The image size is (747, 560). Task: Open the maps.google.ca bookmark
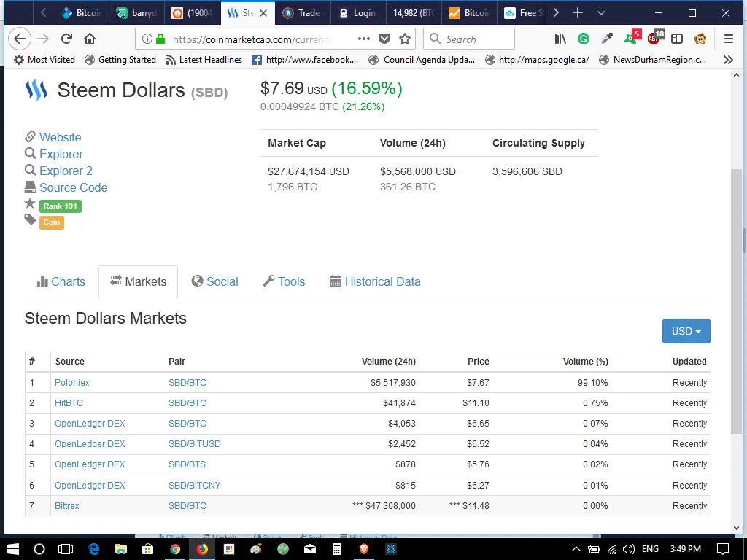pyautogui.click(x=537, y=60)
